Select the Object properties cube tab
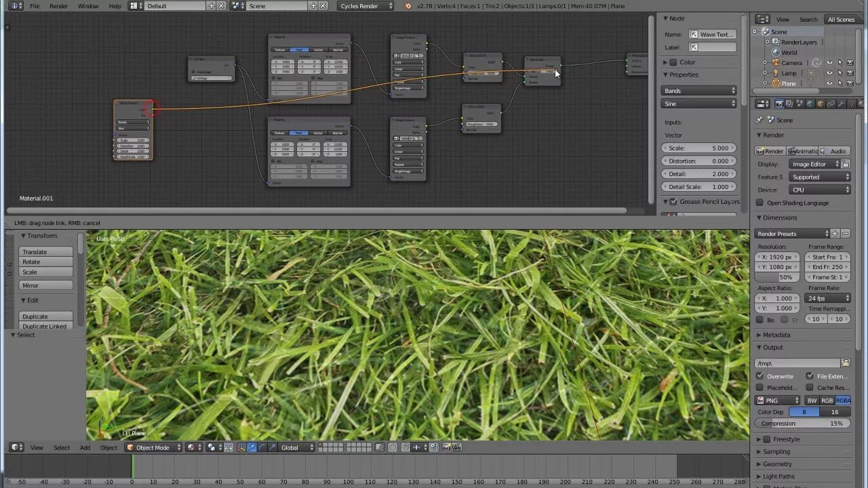868x488 pixels. pyautogui.click(x=820, y=104)
